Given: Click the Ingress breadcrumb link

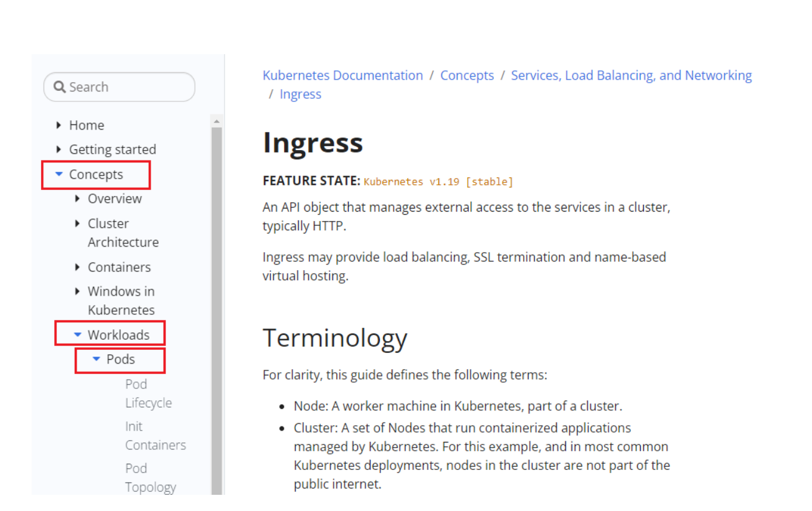Looking at the screenshot, I should tap(300, 94).
